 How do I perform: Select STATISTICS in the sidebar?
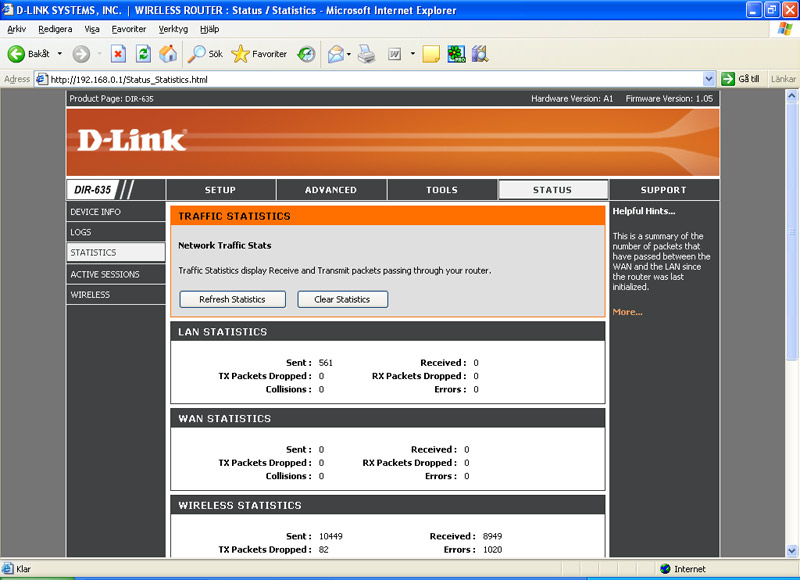tap(116, 253)
